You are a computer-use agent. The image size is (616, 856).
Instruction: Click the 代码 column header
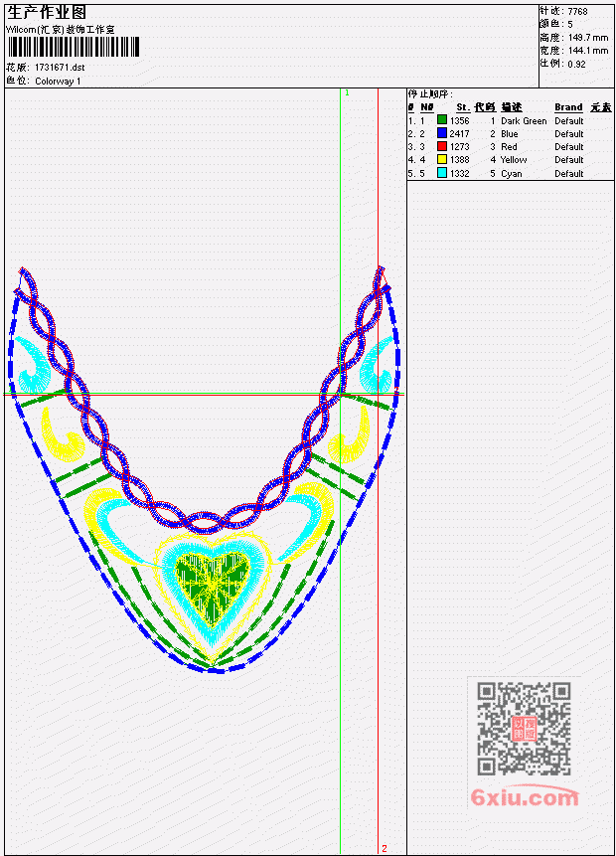click(485, 107)
